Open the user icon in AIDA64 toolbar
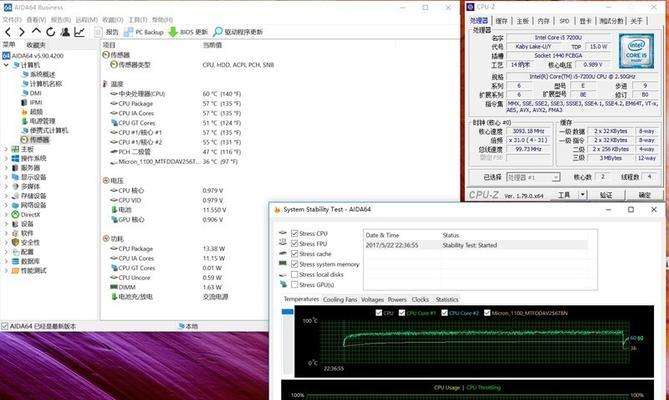Screen dimensions: 669x400 click(65, 32)
